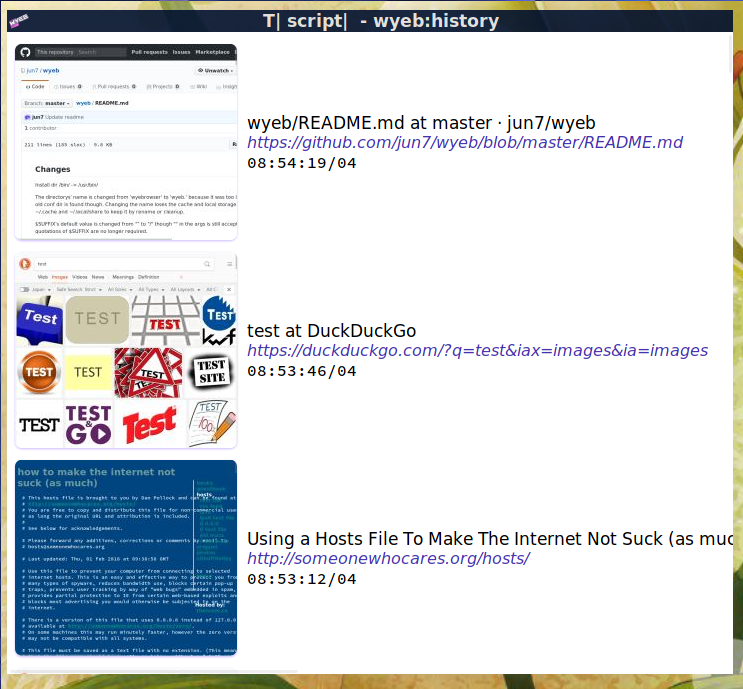743x689 pixels.
Task: Select the title 'wyeb/README.md at master · jun7/wyeb'
Action: (x=421, y=123)
